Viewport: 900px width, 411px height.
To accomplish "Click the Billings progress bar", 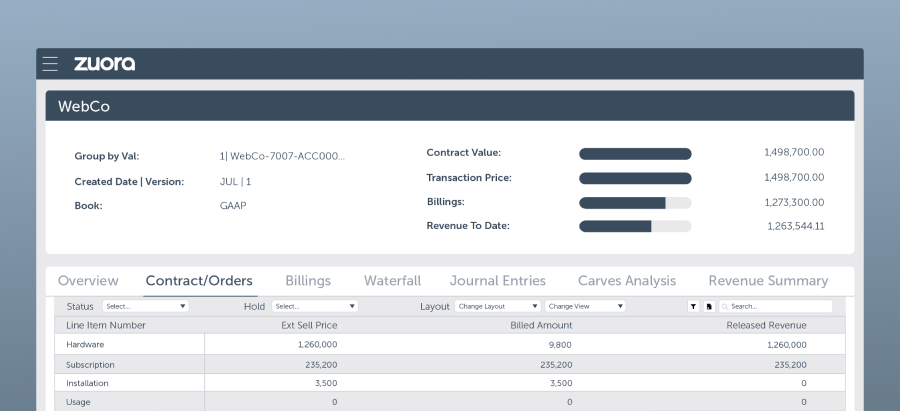I will pyautogui.click(x=635, y=202).
